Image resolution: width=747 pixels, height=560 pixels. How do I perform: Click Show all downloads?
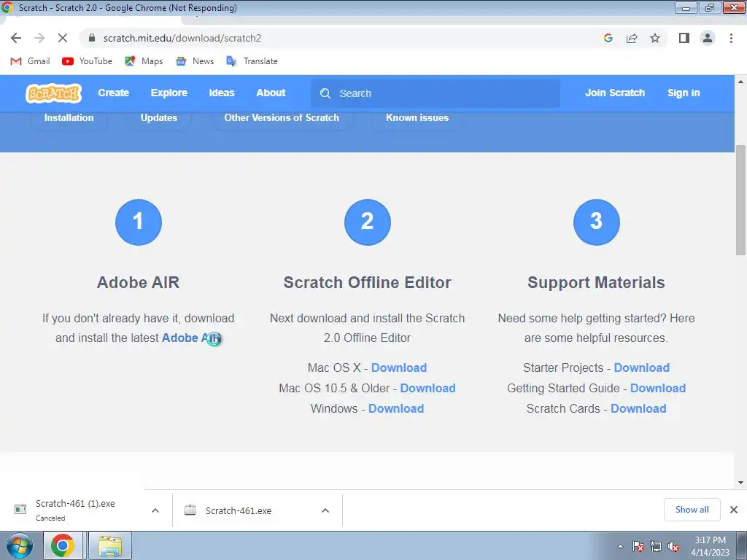click(692, 510)
